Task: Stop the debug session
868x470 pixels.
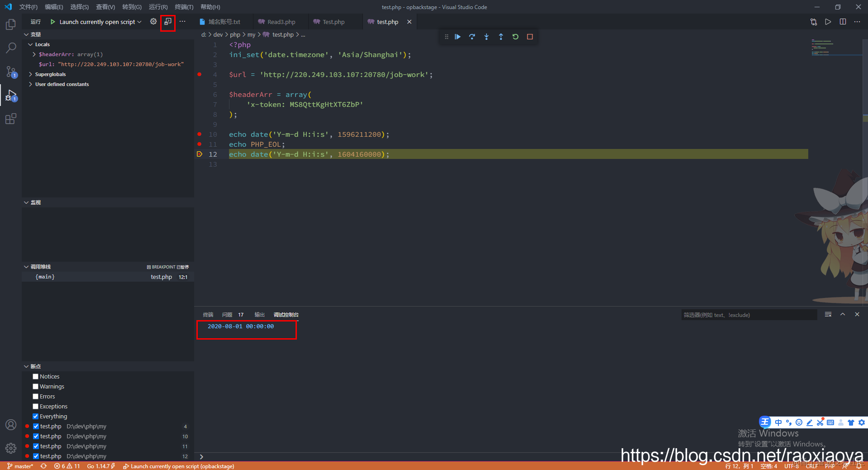Action: (x=530, y=37)
